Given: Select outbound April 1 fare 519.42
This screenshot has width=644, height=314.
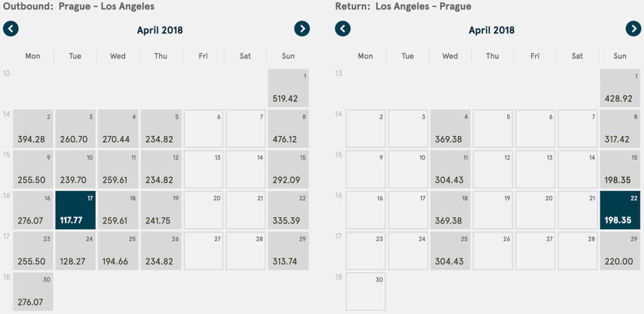Looking at the screenshot, I should click(288, 88).
